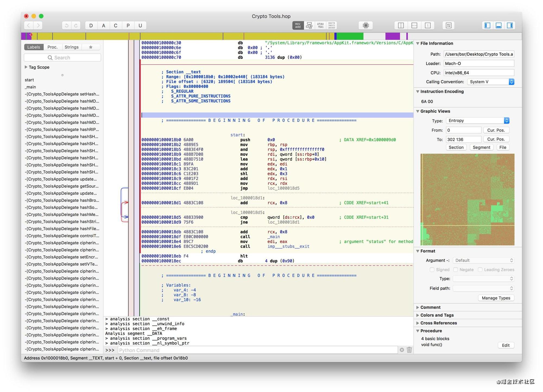Enable the Leading Zeroes checkbox

click(x=480, y=270)
